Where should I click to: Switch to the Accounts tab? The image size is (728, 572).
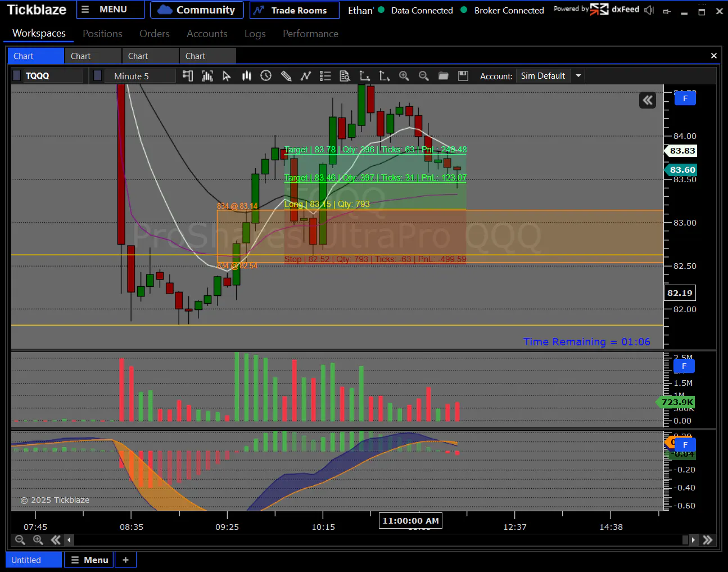click(207, 34)
